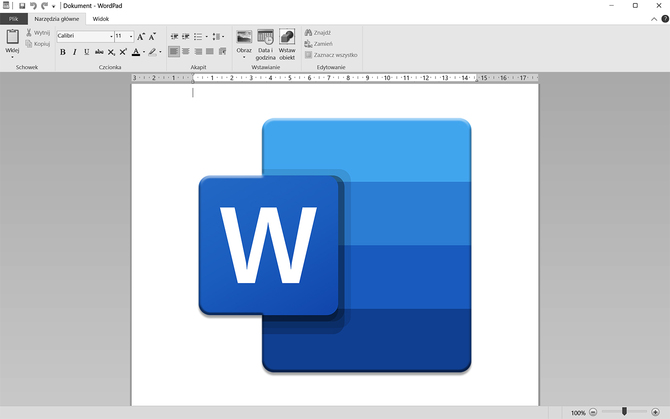Screen dimensions: 670x419
Task: Open the font size 11 dropdown
Action: tap(131, 36)
